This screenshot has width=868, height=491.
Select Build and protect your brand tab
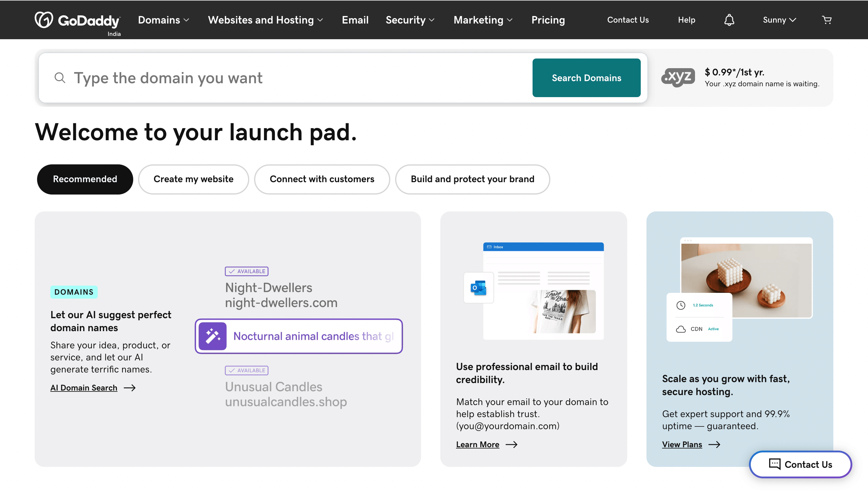click(x=472, y=179)
